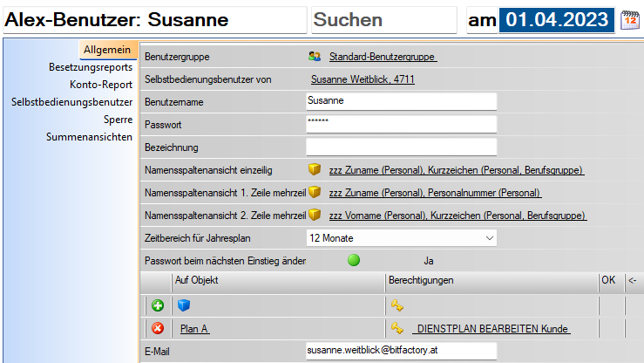
Task: Open the Besetzungsreports section
Action: (x=91, y=67)
